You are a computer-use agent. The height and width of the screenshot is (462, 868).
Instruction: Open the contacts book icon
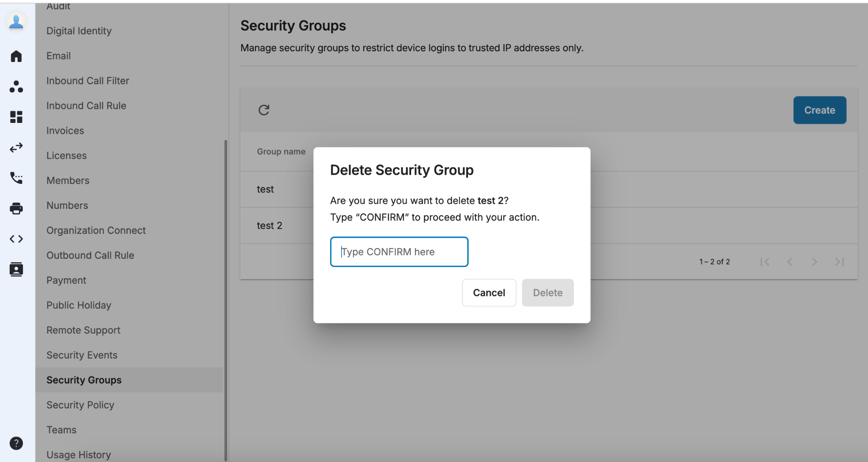[16, 270]
